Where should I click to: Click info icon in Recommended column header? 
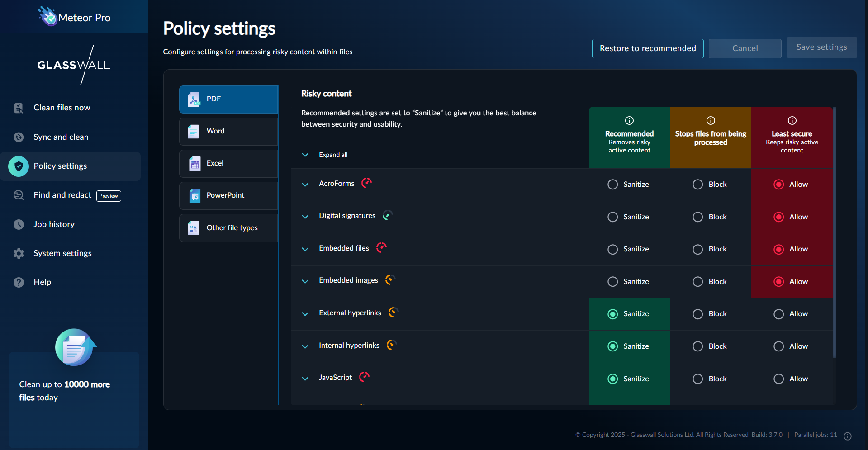629,120
